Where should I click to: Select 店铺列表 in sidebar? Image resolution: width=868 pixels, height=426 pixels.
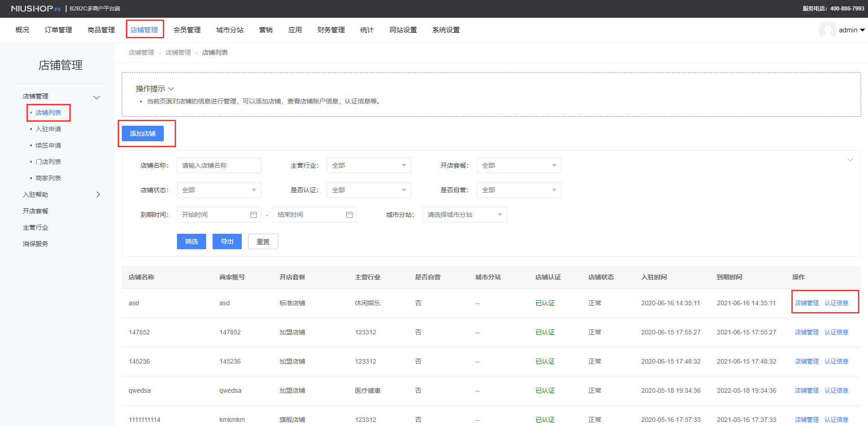coord(48,113)
